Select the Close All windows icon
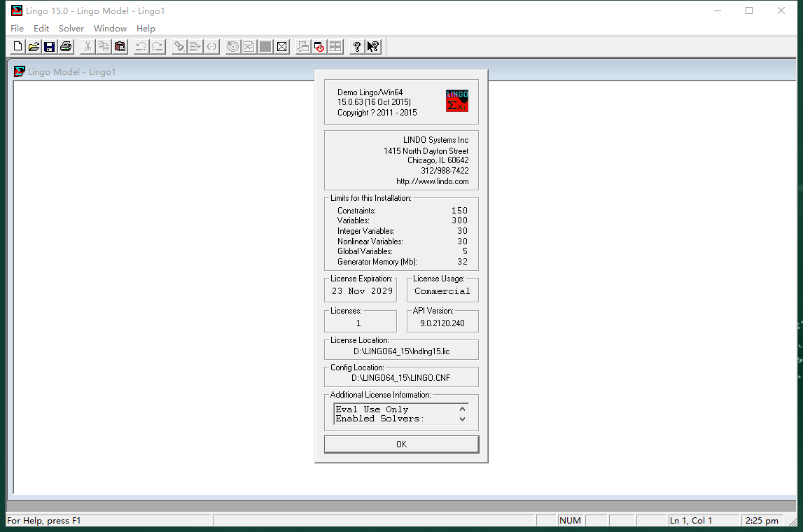803x532 pixels. pyautogui.click(x=319, y=47)
